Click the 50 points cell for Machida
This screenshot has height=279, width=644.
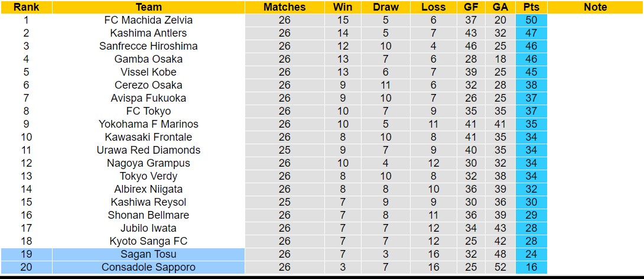pyautogui.click(x=531, y=20)
